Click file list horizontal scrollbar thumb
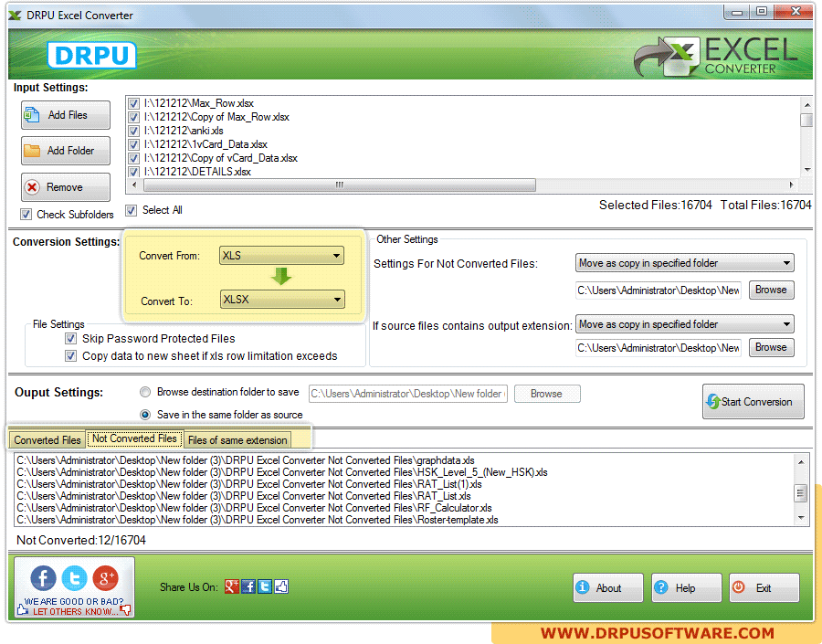Screen dimensions: 822x644 [x=340, y=185]
